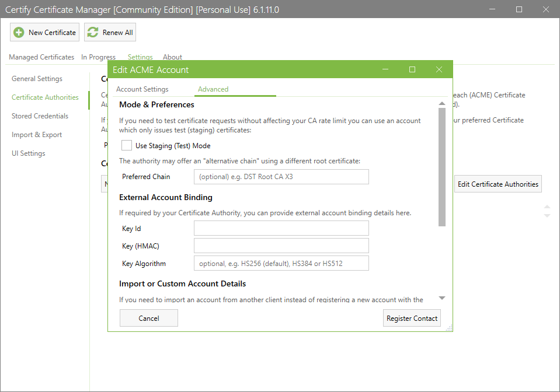Click the External Account Binding heading
This screenshot has width=560, height=392.
pos(166,197)
